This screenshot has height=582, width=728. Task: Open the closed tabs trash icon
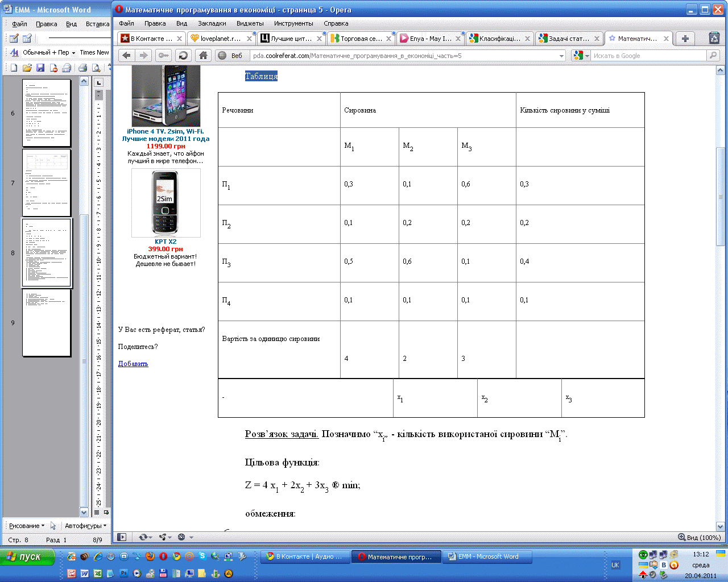coord(714,38)
